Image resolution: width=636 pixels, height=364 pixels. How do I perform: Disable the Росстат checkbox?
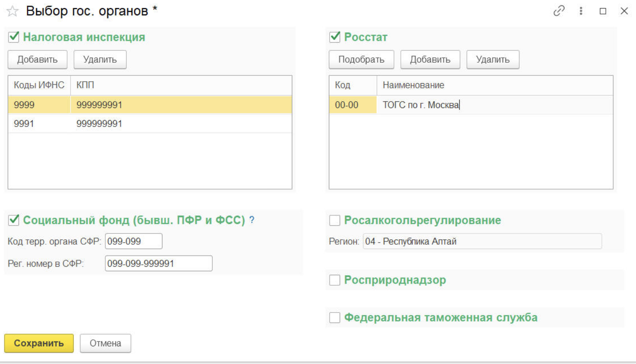click(335, 37)
